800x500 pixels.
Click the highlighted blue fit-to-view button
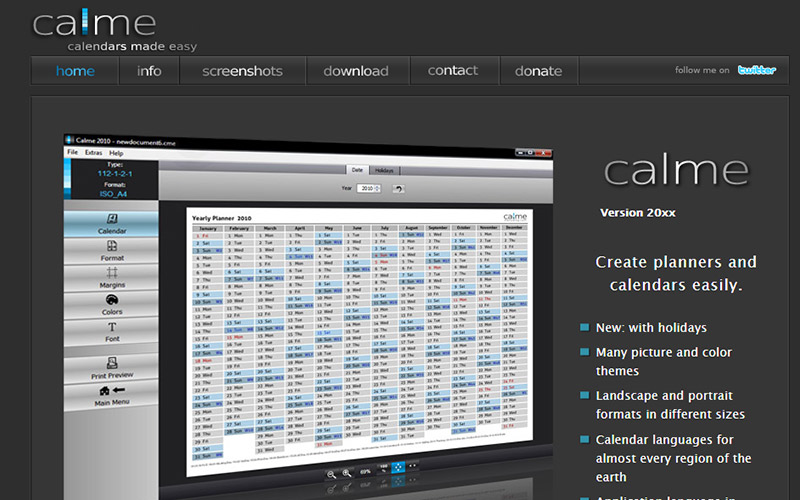[x=398, y=467]
